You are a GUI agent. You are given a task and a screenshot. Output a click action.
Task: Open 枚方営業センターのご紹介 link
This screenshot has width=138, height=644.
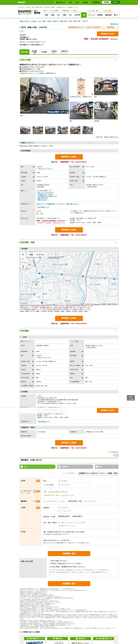(45, 194)
